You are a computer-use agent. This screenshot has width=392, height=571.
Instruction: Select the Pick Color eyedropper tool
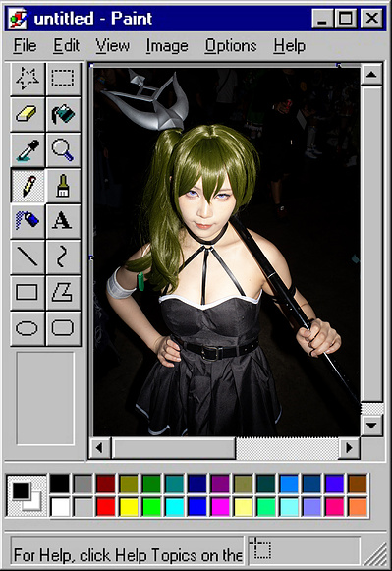(x=28, y=149)
